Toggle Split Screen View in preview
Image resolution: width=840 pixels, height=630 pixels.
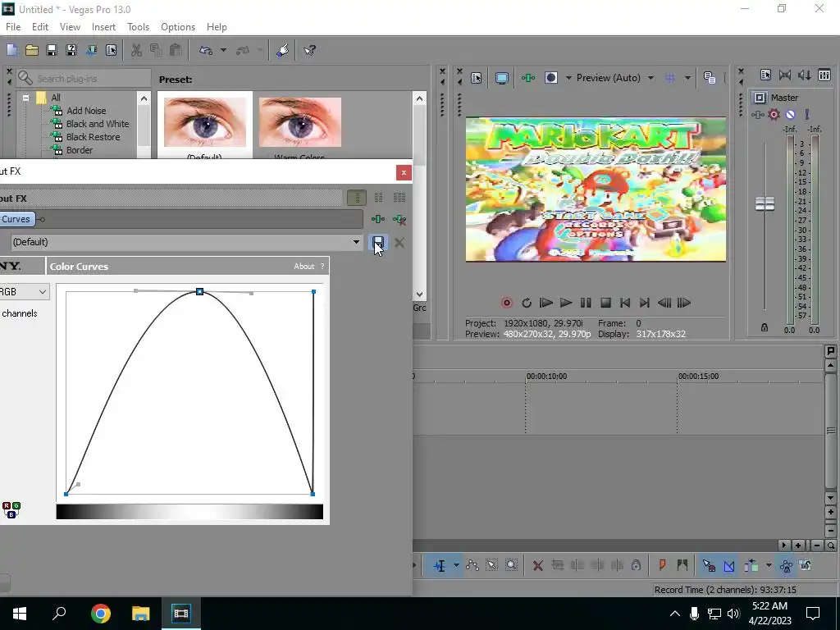pyautogui.click(x=551, y=78)
